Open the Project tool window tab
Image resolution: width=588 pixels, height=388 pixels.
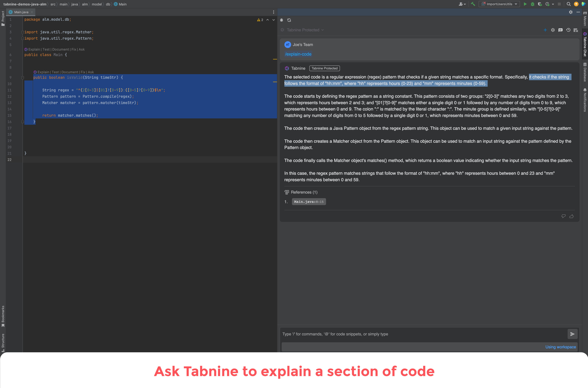click(3, 18)
